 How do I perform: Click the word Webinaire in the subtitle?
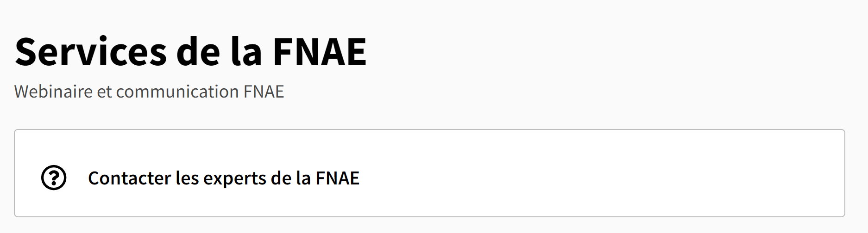pyautogui.click(x=53, y=92)
